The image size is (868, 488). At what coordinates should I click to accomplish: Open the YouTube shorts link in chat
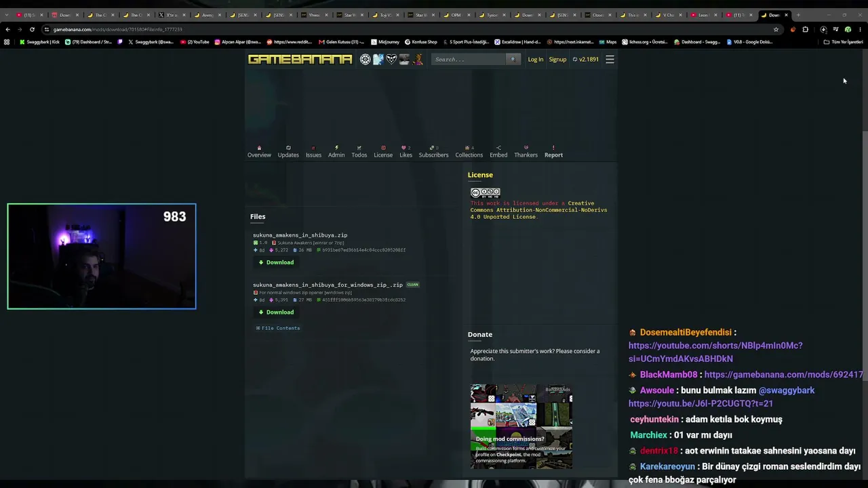point(715,352)
